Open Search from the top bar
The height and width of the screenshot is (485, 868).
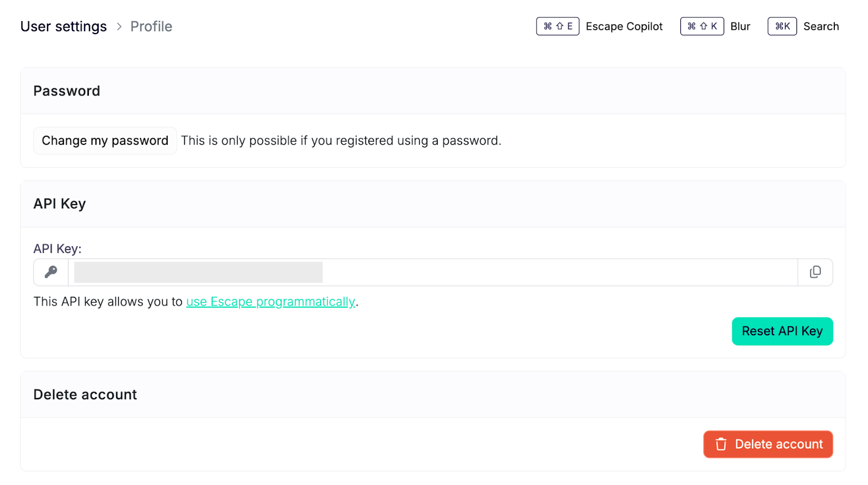pos(821,27)
